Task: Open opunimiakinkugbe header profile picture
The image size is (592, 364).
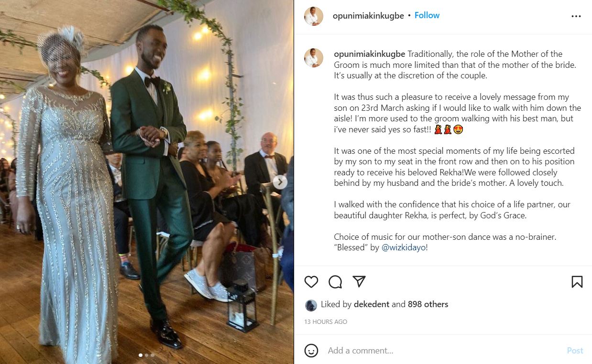Action: coord(314,16)
